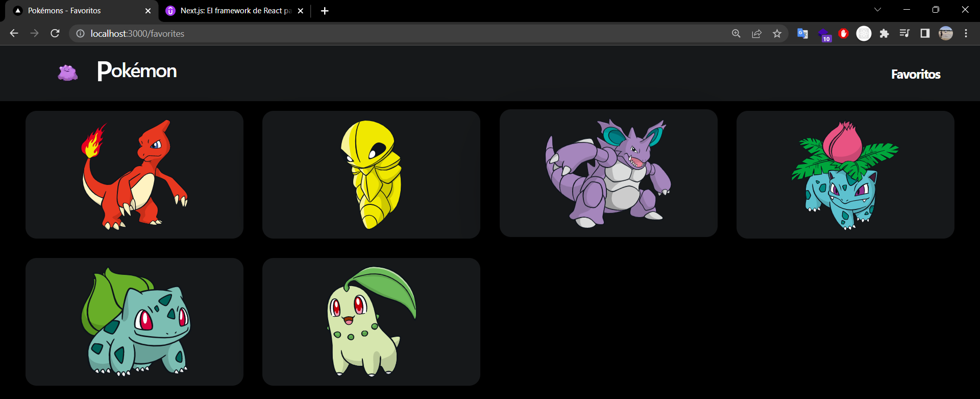Open a new browser tab
Screen dimensions: 980x399
coord(325,11)
